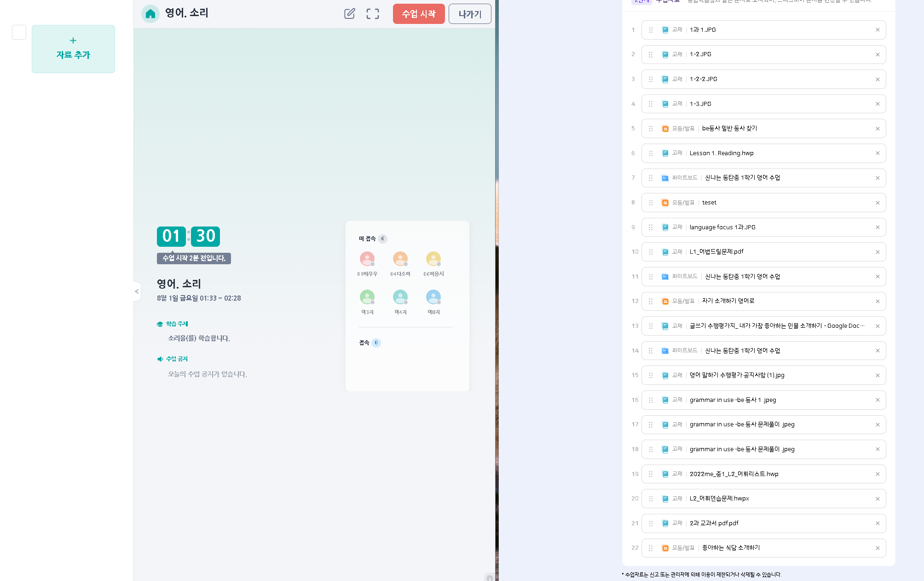Click the 나가기 exit button
Screen dimensions: 924x581
point(469,14)
